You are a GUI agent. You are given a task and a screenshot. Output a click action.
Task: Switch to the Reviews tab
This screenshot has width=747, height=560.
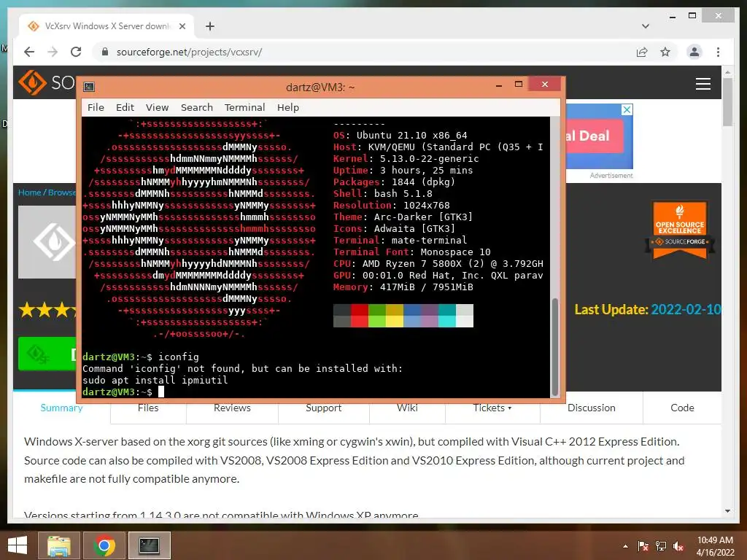[x=232, y=408]
